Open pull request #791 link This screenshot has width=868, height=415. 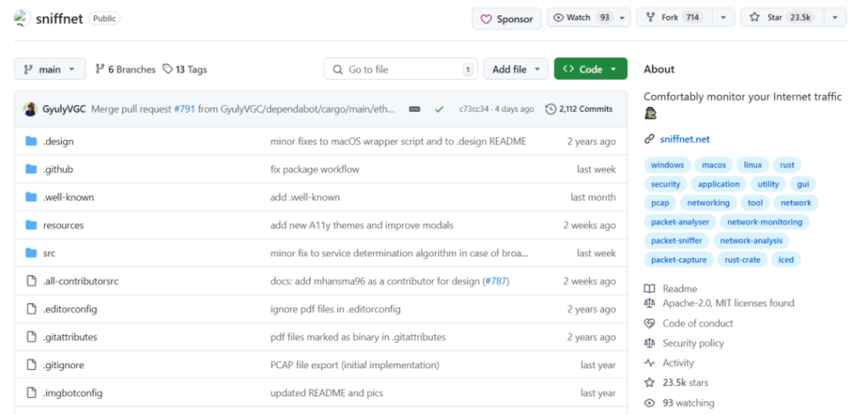(184, 109)
